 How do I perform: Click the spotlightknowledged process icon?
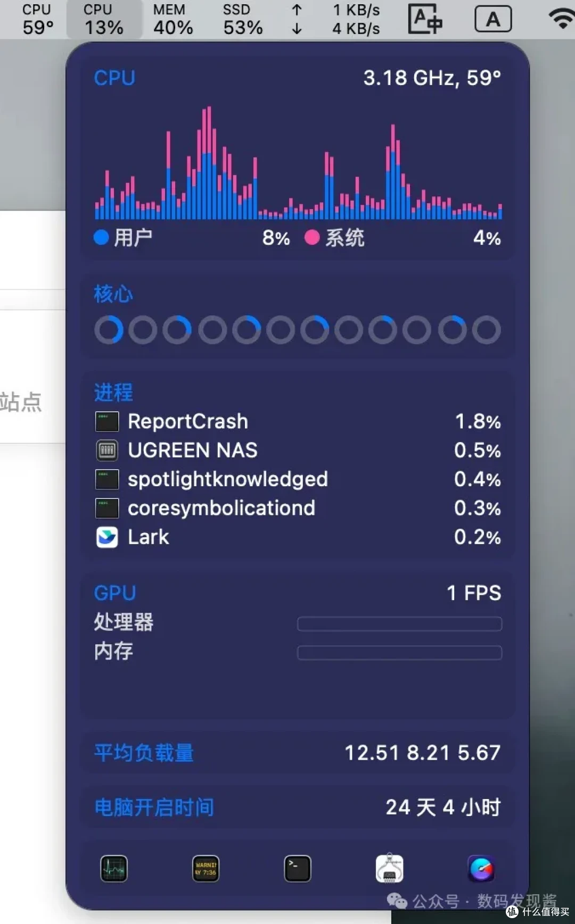(107, 479)
